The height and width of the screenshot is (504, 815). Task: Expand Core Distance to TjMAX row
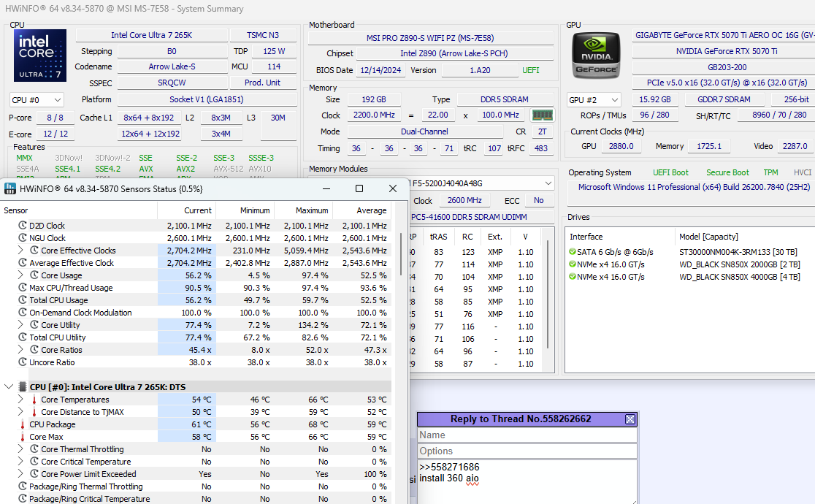20,411
